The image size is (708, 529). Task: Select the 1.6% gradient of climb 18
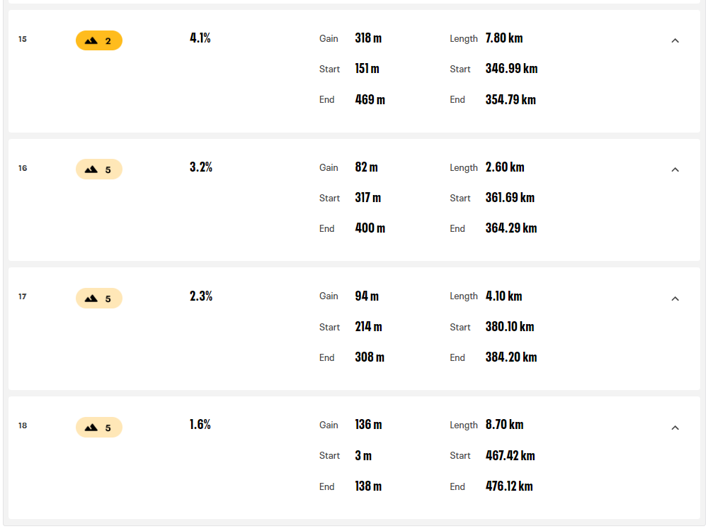[x=200, y=425]
